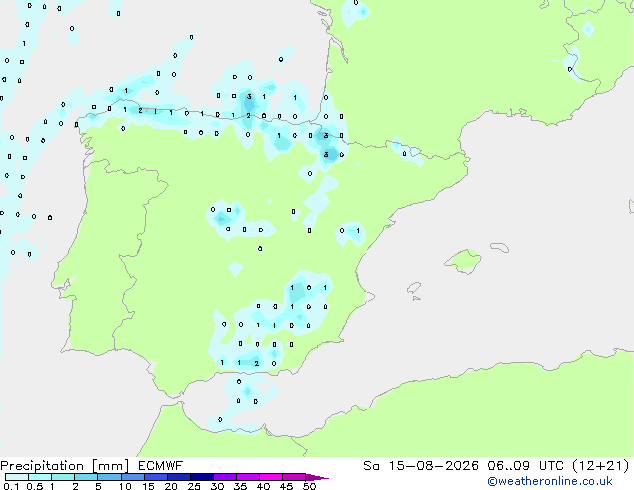The width and height of the screenshot is (634, 490).
Task: Click the 15–20 mm legend color swatch
Action: (x=155, y=477)
